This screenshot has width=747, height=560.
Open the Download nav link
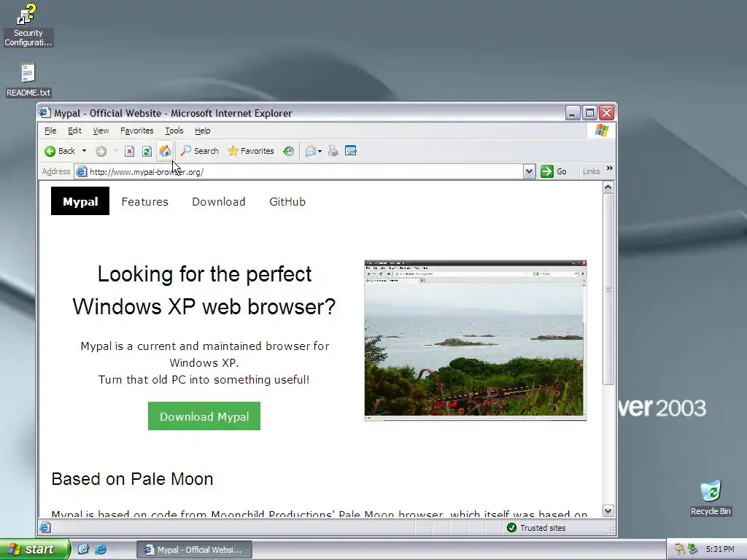point(219,201)
